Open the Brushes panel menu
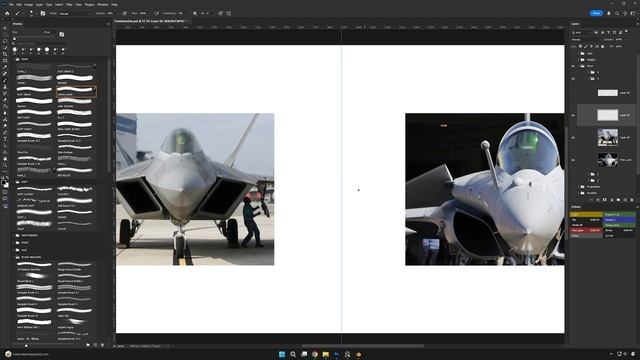640x360 pixels. point(108,24)
